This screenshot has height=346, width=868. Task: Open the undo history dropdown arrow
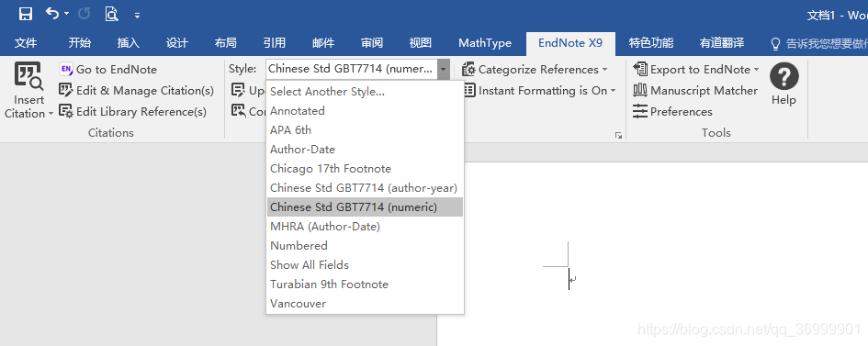point(66,13)
